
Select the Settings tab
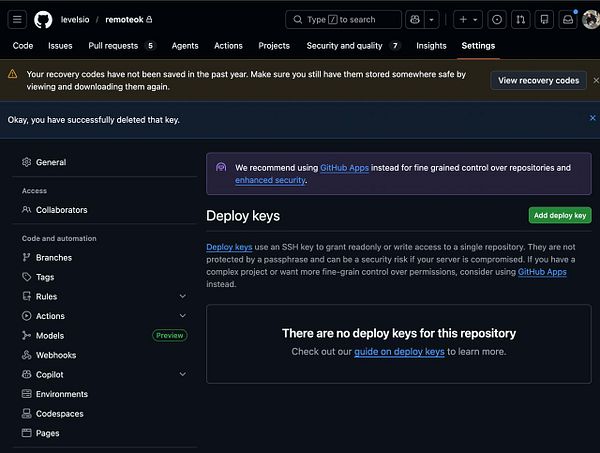[478, 46]
